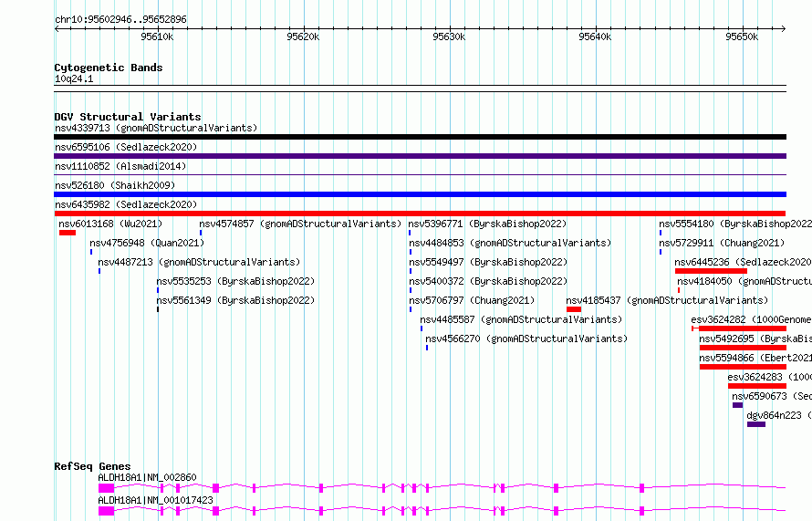This screenshot has height=521, width=812.
Task: Open the nsv526180 (Shaikh2009) label
Action: point(115,185)
